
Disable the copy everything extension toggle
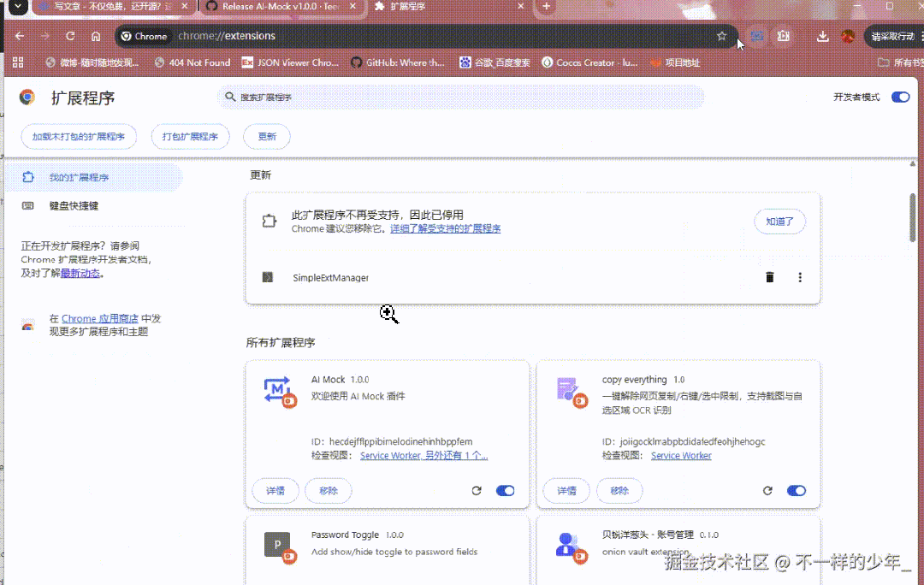tap(796, 490)
